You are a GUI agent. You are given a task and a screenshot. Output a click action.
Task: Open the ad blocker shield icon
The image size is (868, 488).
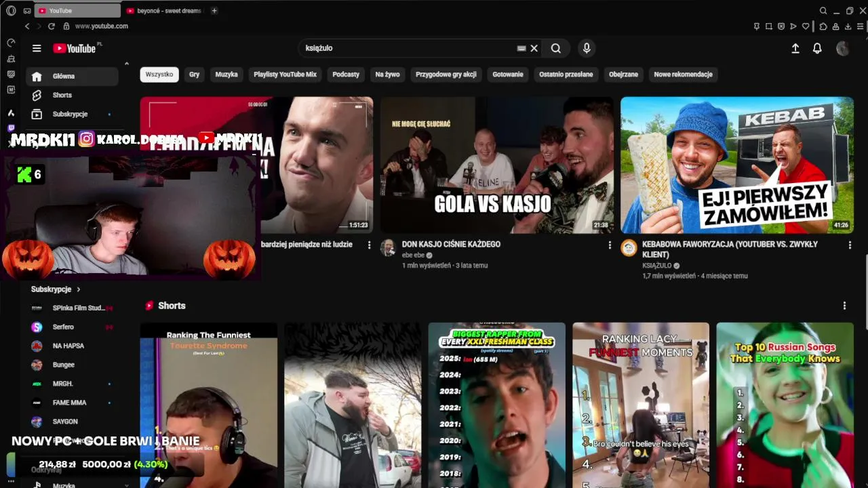tap(781, 26)
